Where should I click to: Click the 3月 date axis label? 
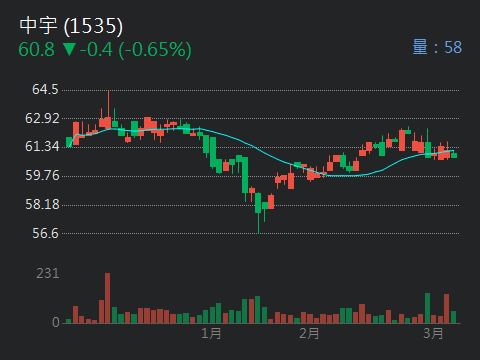click(x=433, y=333)
